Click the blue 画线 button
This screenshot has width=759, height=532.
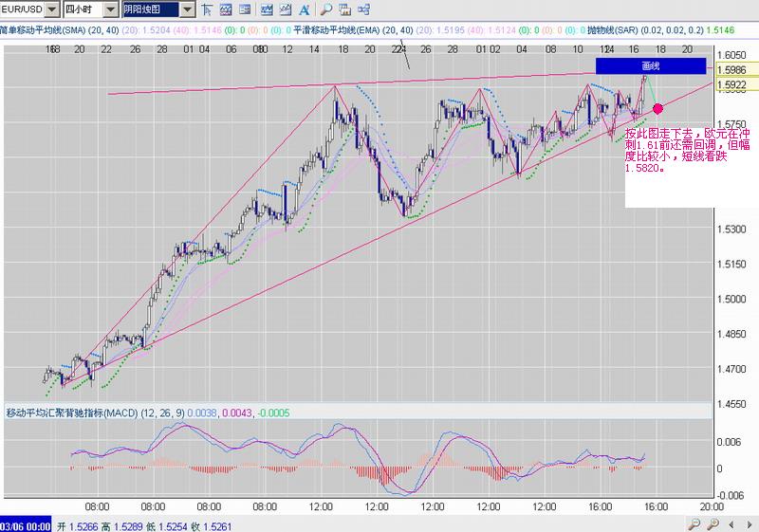[651, 65]
